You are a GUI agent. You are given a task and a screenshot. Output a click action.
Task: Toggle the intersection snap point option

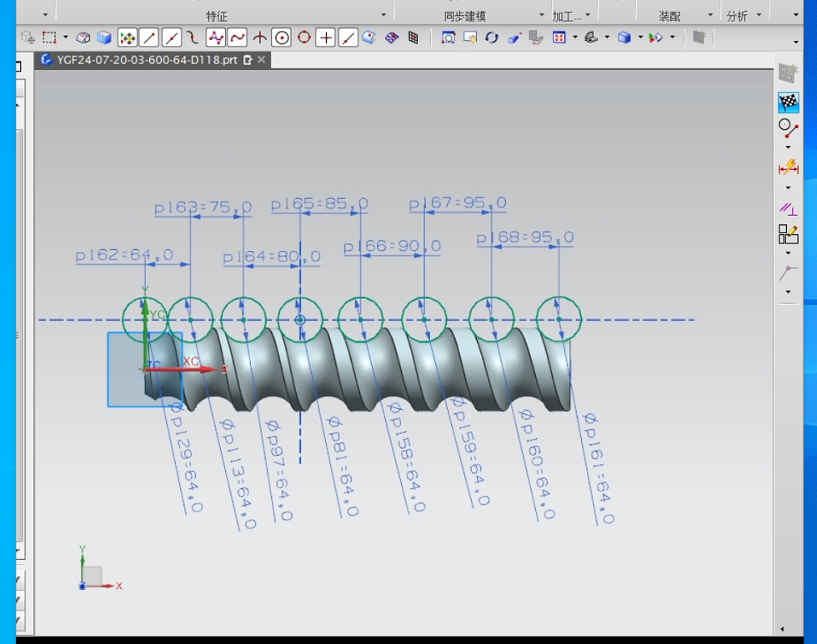coord(259,37)
